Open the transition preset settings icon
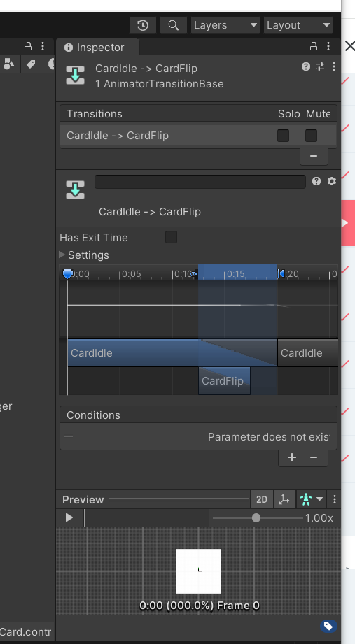This screenshot has height=644, width=355. coord(320,66)
